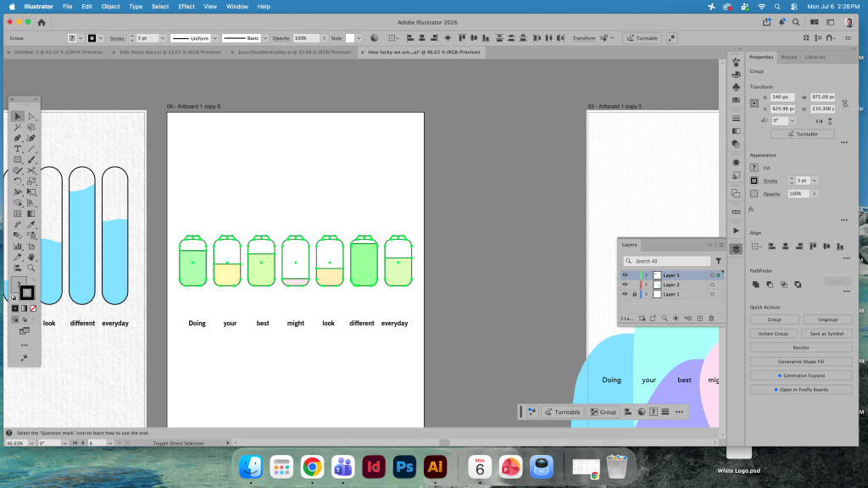Open the Effect menu
Screen dimensions: 868x488
coord(186,7)
